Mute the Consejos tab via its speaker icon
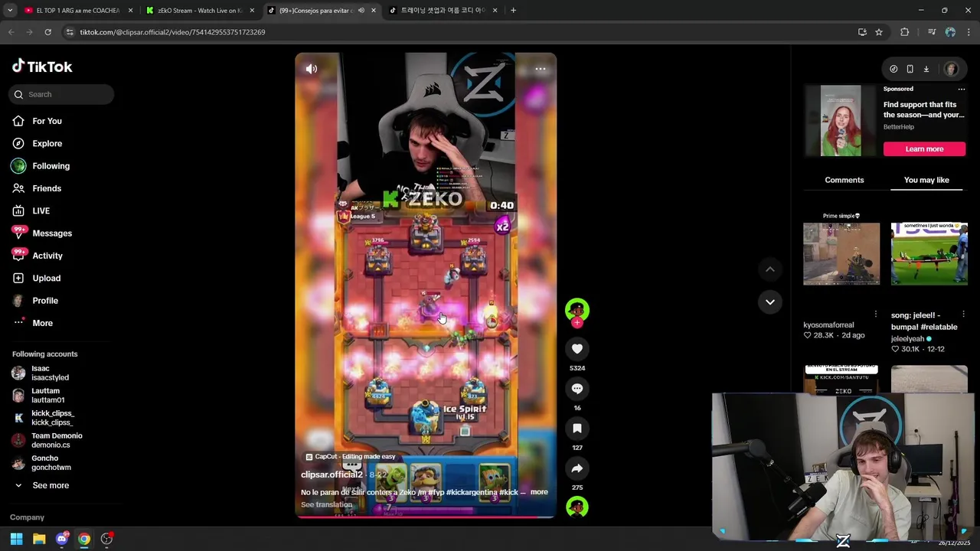Viewport: 980px width, 551px height. click(x=361, y=11)
